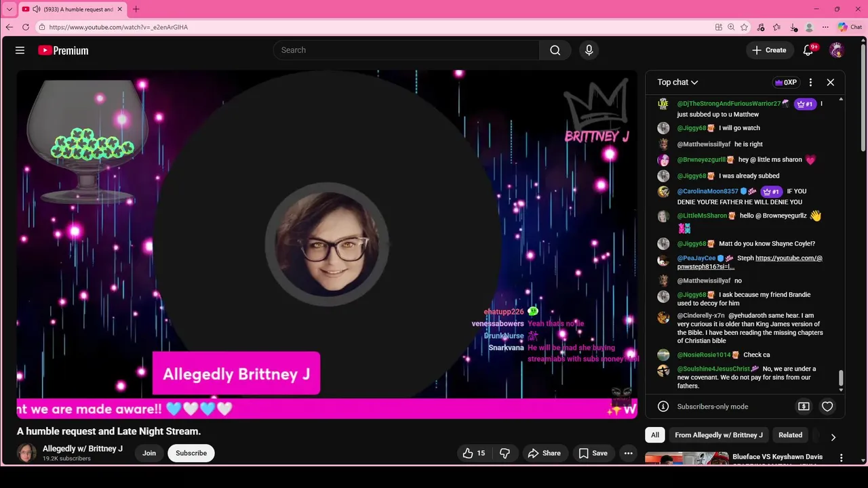The height and width of the screenshot is (488, 868).
Task: Mute the tab via speaker icon
Action: [37, 9]
